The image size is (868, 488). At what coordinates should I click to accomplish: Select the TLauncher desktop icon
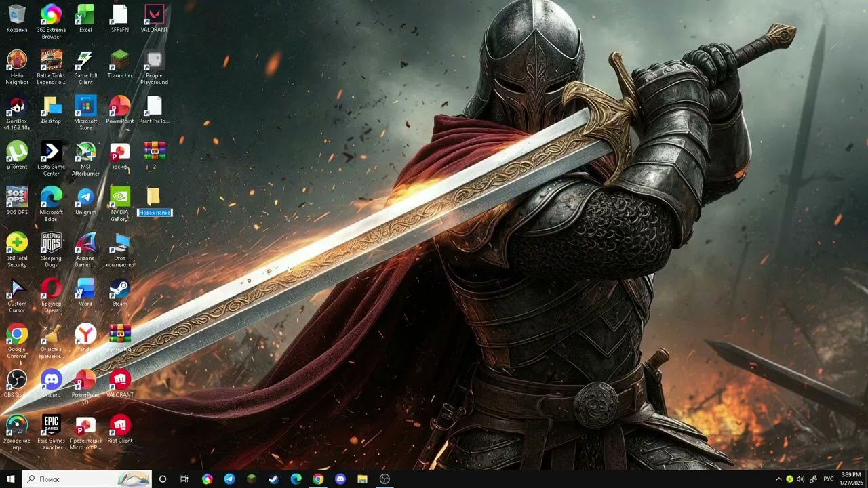coord(120,60)
